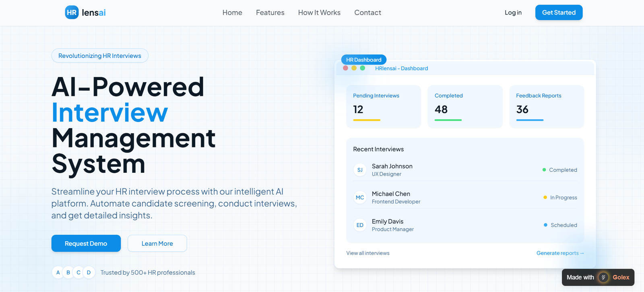Click the HR lensai logo icon
The width and height of the screenshot is (644, 292).
[x=72, y=12]
